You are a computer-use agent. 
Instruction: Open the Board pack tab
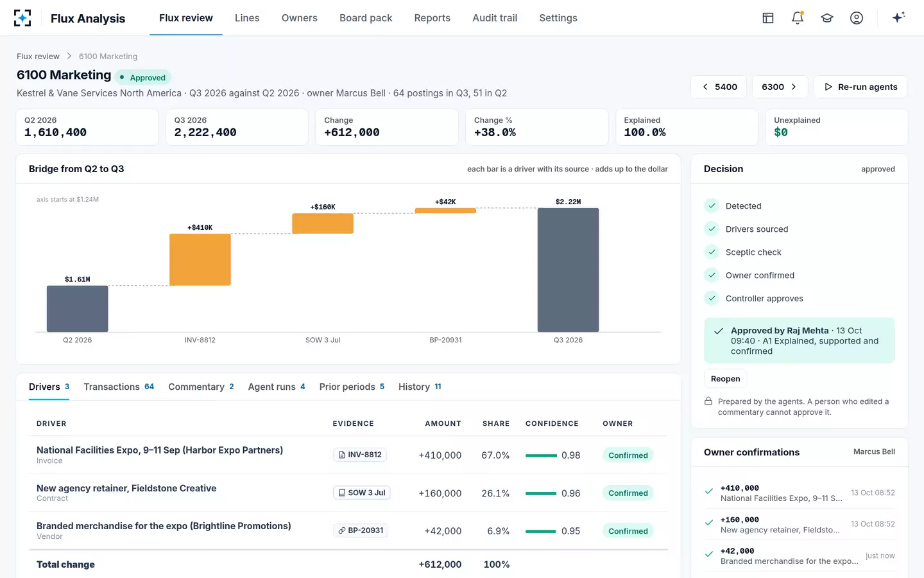[x=366, y=18]
